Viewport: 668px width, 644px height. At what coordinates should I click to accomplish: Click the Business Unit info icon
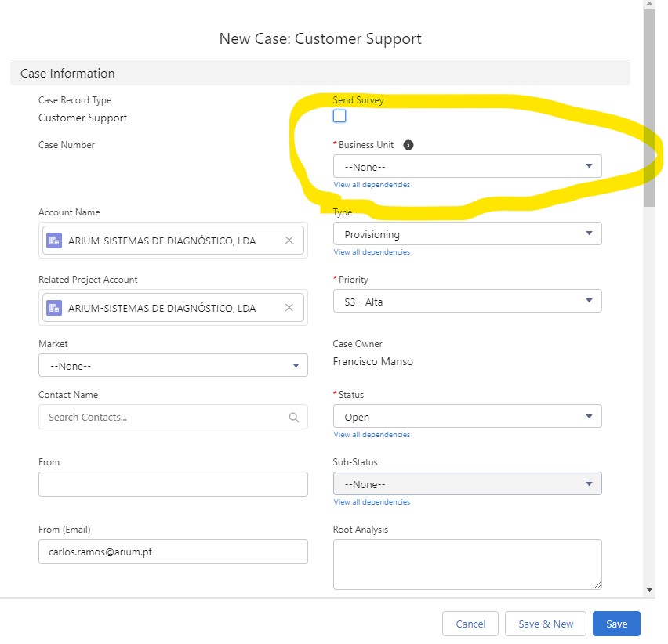pyautogui.click(x=408, y=145)
